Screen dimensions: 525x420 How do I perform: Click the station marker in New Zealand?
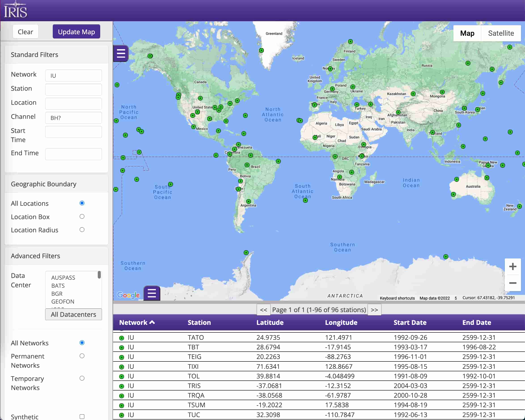point(519,206)
